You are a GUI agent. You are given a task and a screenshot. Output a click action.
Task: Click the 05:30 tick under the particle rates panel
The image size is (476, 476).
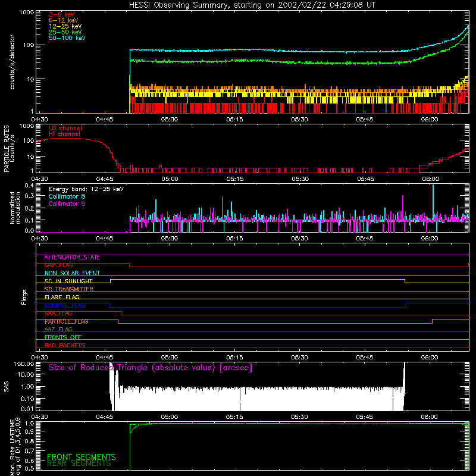pos(300,179)
